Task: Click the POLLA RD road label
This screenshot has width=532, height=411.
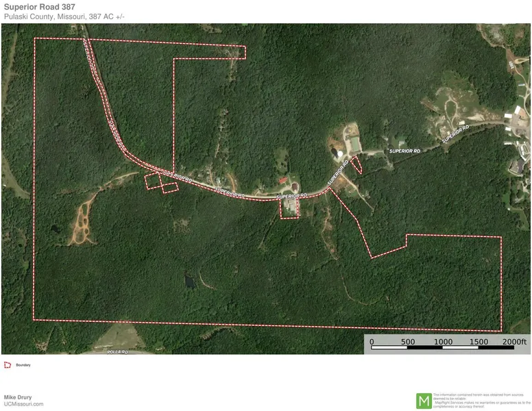Action: 117,351
